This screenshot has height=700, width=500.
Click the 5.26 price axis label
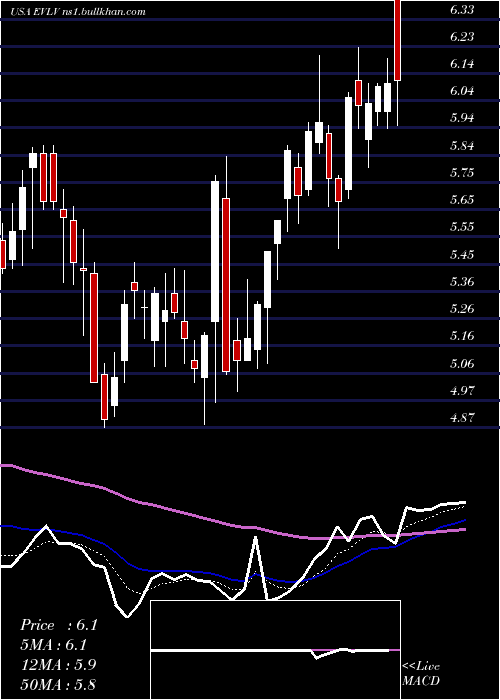click(x=462, y=309)
